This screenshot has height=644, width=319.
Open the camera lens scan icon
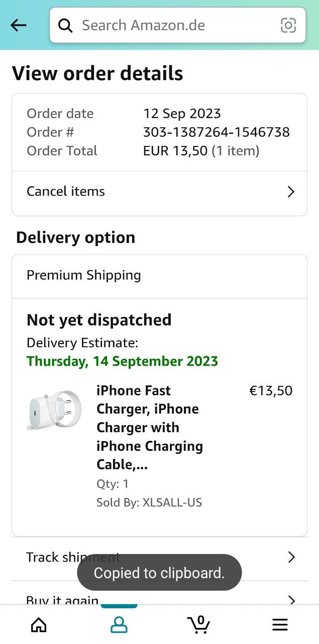(288, 25)
